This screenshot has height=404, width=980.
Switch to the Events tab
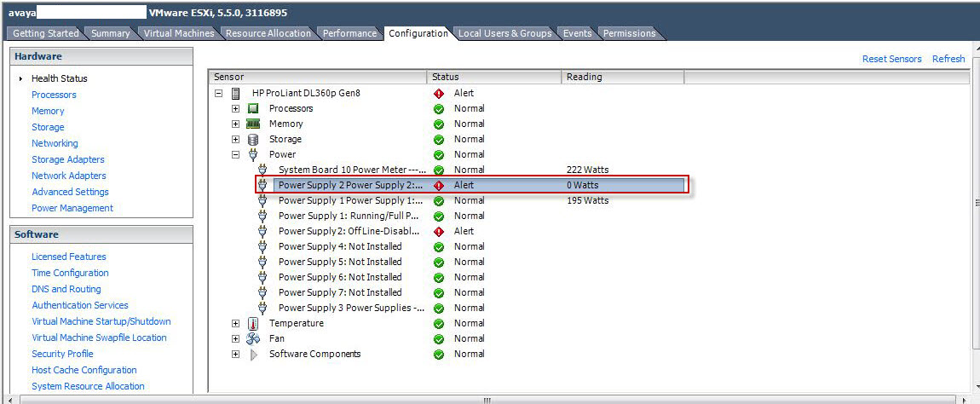pyautogui.click(x=578, y=33)
